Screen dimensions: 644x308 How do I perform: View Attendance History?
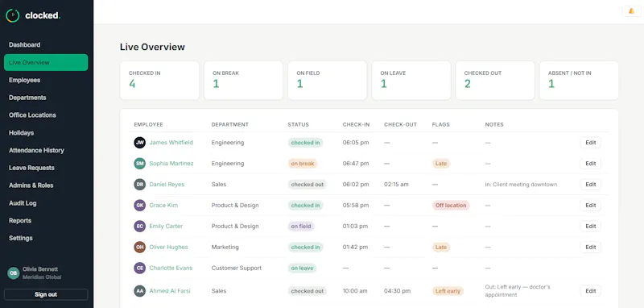(46, 151)
